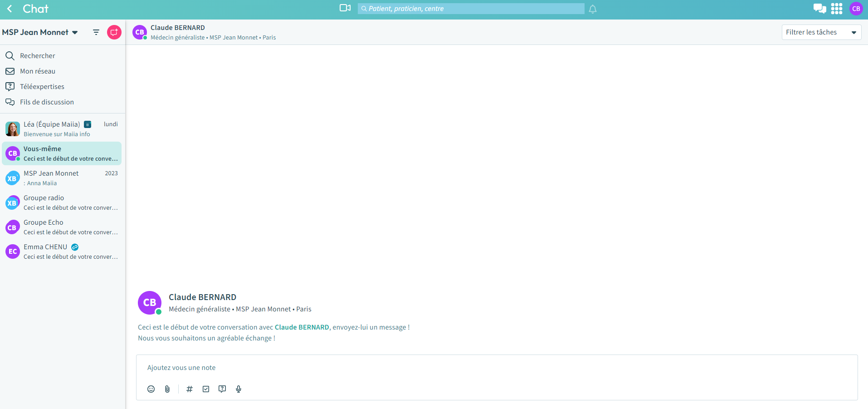Image resolution: width=868 pixels, height=409 pixels.
Task: Open Mon réseau in the sidebar
Action: point(38,71)
